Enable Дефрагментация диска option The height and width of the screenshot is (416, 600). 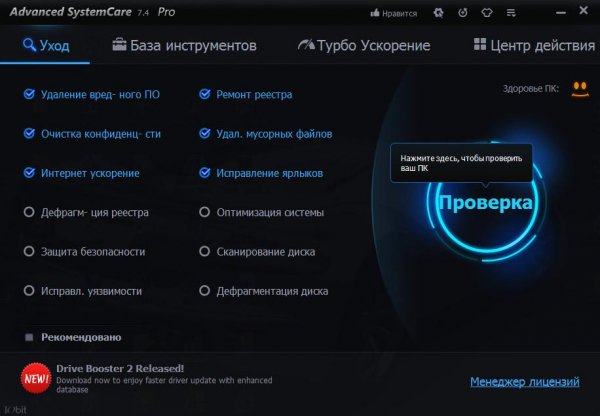[205, 291]
